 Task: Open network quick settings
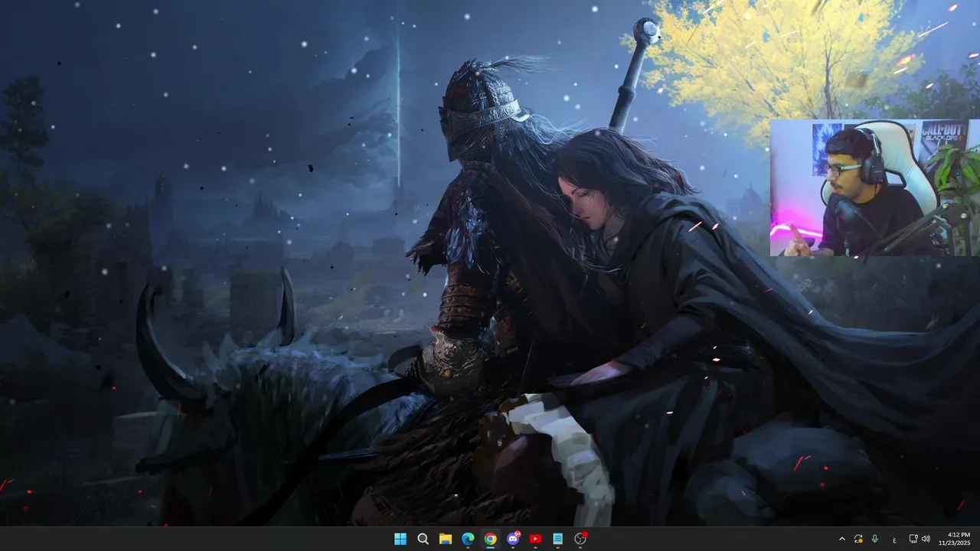click(x=913, y=539)
